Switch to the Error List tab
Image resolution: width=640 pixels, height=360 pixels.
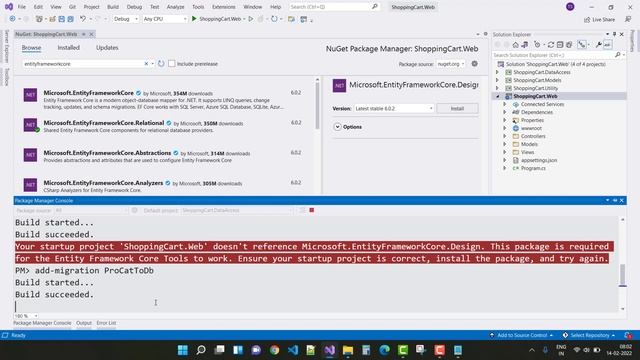[106, 323]
